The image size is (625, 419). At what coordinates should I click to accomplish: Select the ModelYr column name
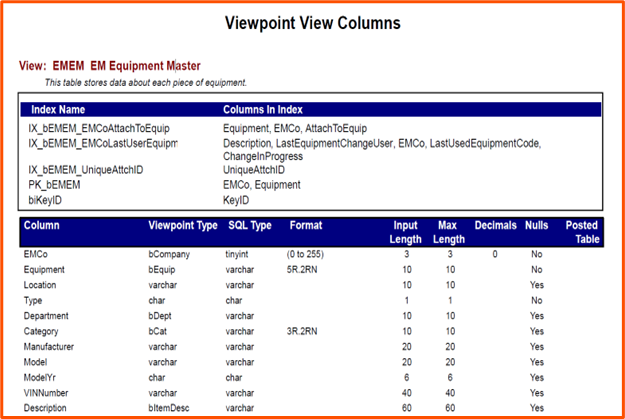[x=40, y=378]
